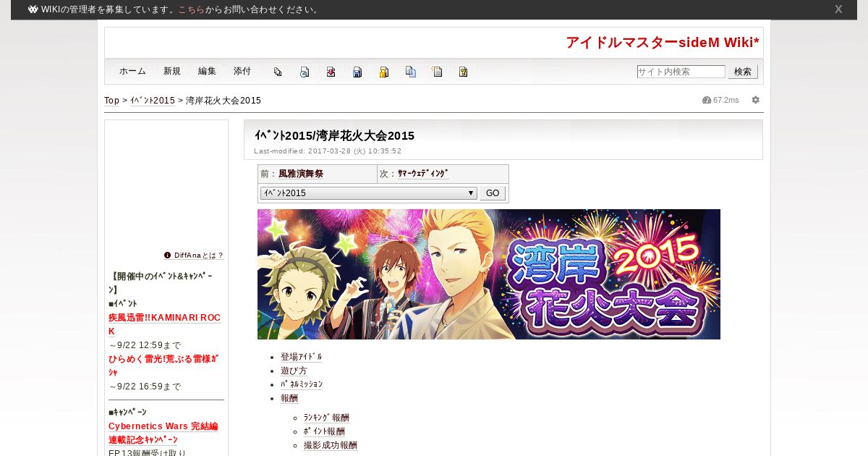Open the ｲﾍﾞﾝﾄ2015 page dropdown
868x456 pixels.
point(369,193)
